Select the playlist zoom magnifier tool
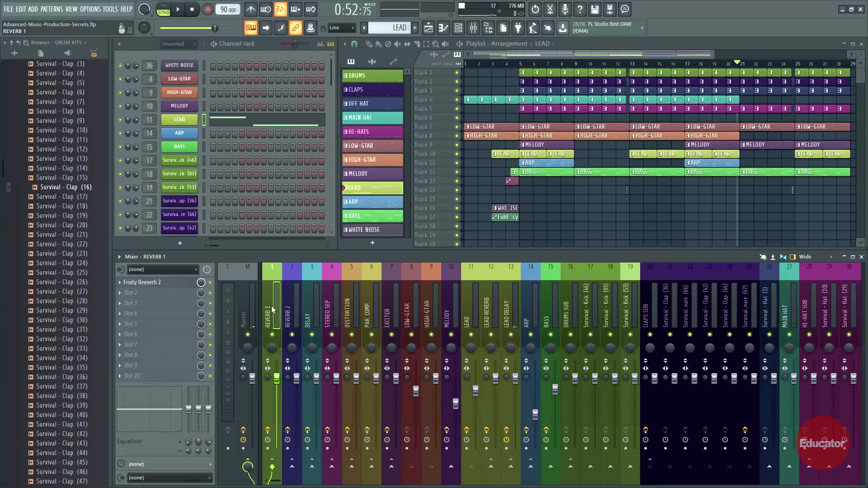Screen dimensions: 868x488 pos(435,44)
